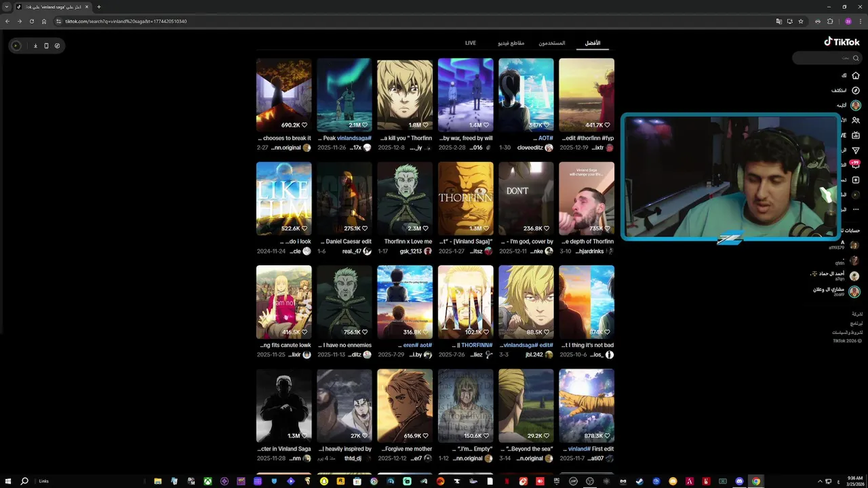
Task: Open DON'T video with 236.8K likes
Action: 526,199
